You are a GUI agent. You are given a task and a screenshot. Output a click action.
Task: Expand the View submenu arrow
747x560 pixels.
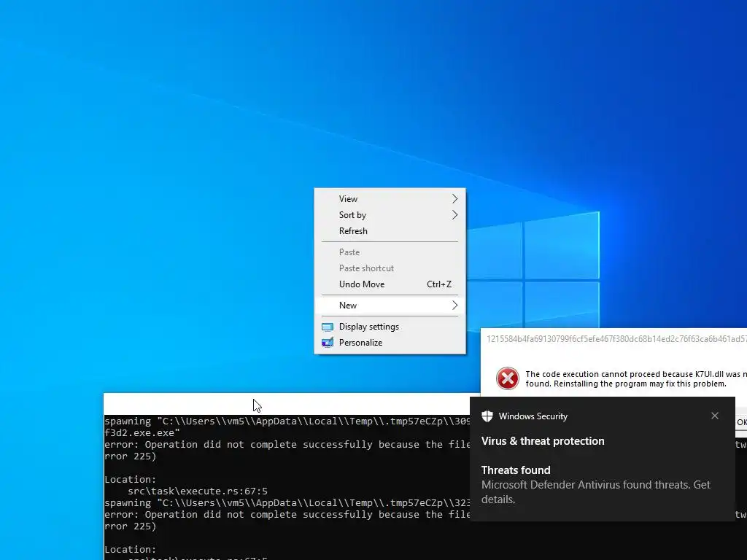click(x=454, y=198)
